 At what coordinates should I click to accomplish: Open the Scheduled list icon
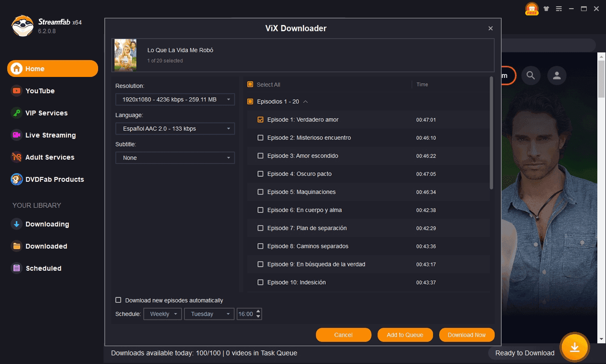click(17, 268)
